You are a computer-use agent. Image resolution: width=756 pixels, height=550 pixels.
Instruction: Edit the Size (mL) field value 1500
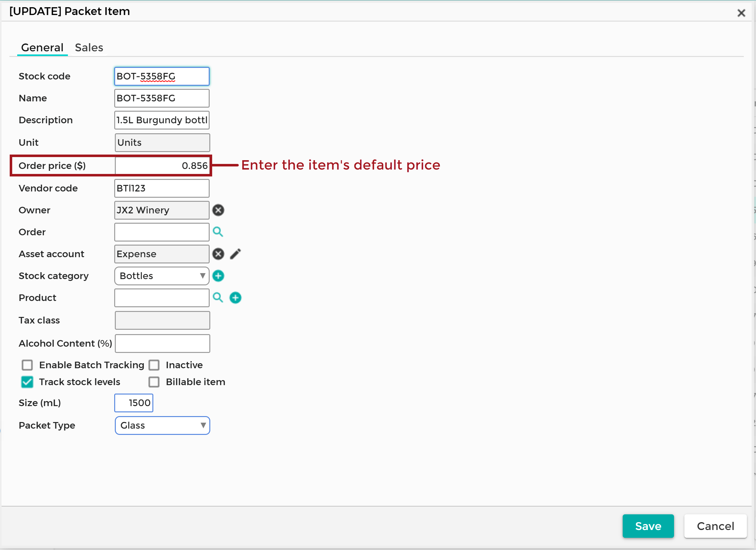pos(134,403)
